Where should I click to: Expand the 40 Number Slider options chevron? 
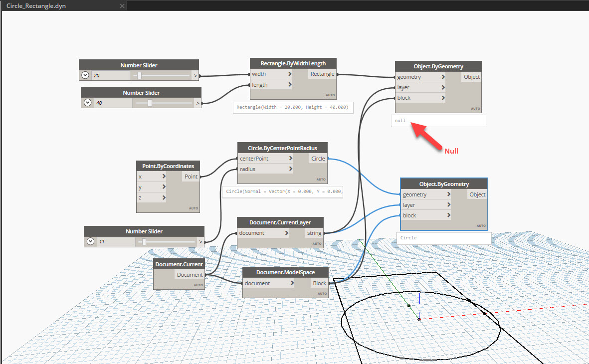coord(88,103)
